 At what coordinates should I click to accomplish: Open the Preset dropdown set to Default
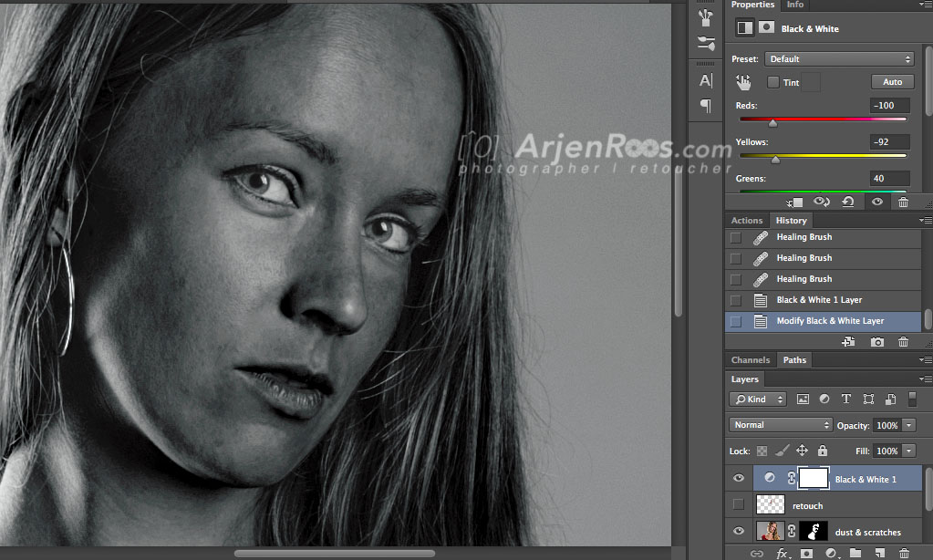coord(838,59)
